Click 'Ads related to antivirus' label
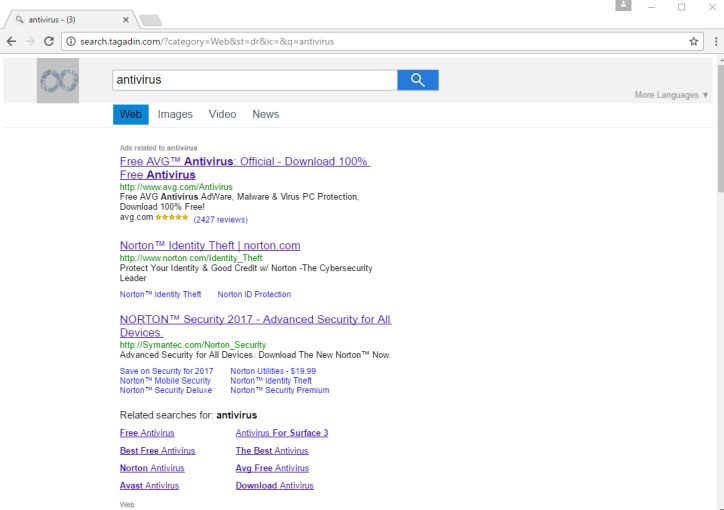 tap(158, 148)
